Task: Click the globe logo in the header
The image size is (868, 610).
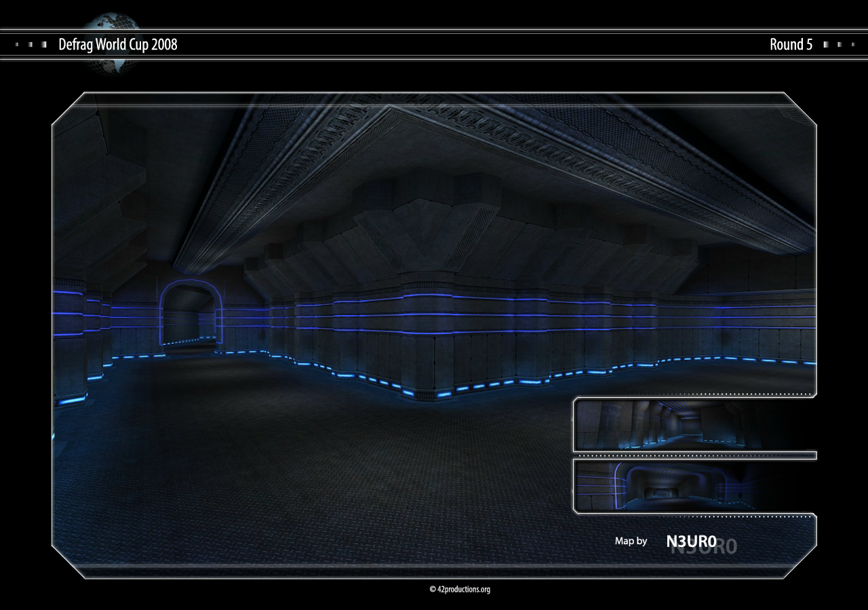Action: (112, 42)
